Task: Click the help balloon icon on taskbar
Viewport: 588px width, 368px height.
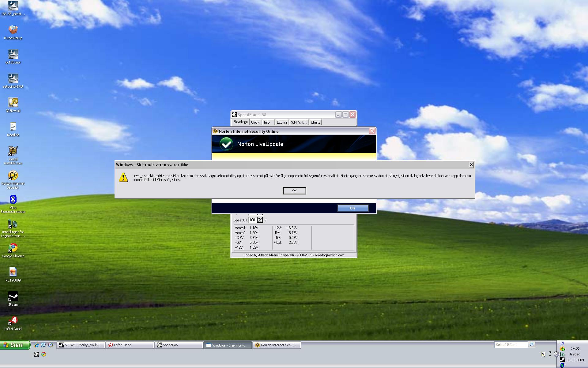Action: coord(543,354)
